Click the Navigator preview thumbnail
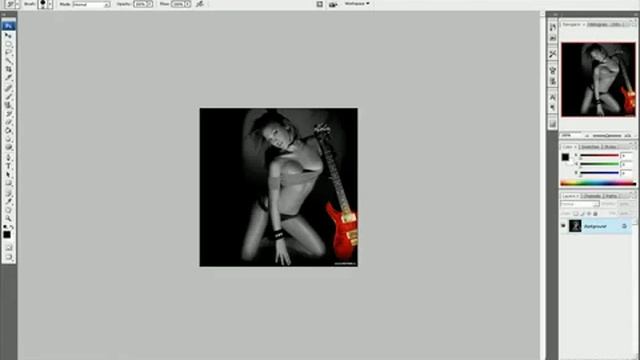This screenshot has width=640, height=360. 598,80
